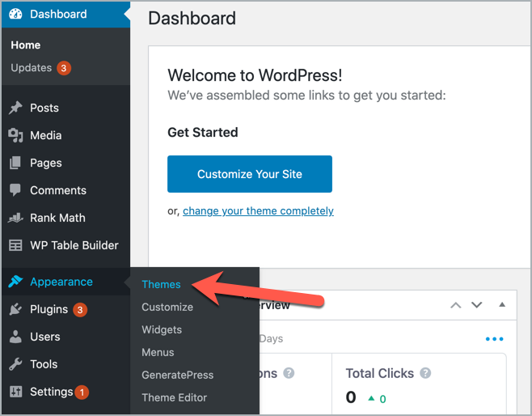Viewport: 532px width, 416px height.
Task: Click the Pages icon in sidebar
Action: point(15,163)
